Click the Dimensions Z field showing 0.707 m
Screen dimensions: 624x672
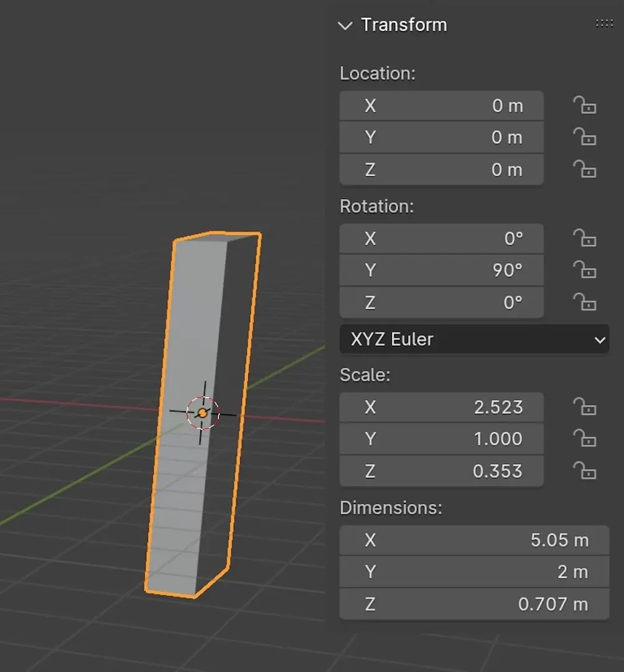coord(473,604)
